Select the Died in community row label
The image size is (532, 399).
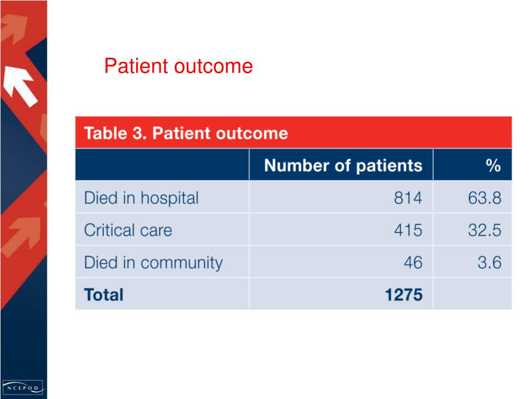click(x=153, y=262)
